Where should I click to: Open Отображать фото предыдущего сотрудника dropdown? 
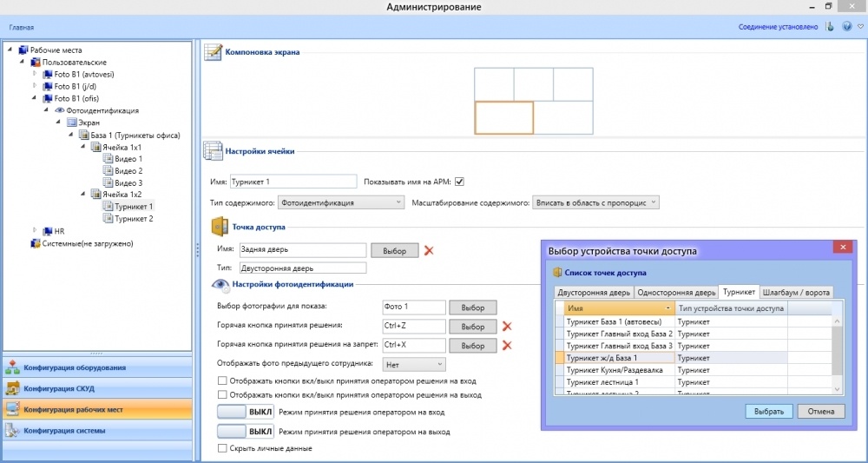pos(414,365)
